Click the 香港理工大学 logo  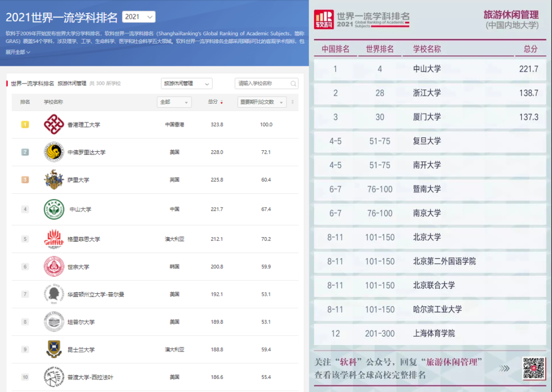[x=54, y=124]
